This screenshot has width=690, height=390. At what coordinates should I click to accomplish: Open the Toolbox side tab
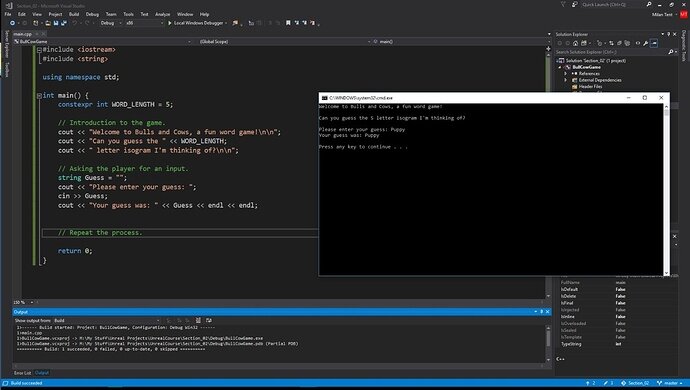pos(7,70)
